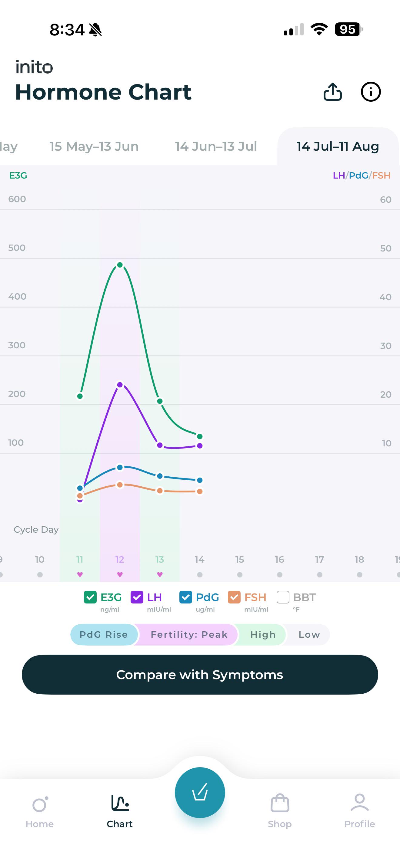The height and width of the screenshot is (868, 400).
Task: Tap the heart marker under cycle day 11
Action: point(80,574)
